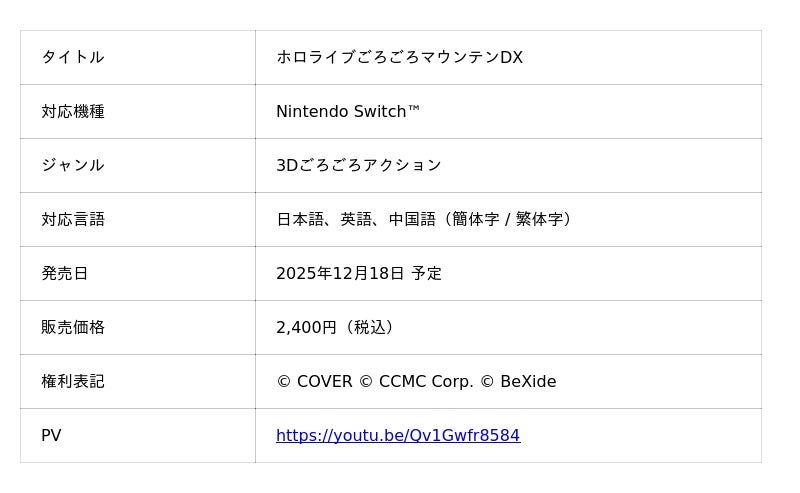Click the ジャンル label cell
The width and height of the screenshot is (800, 493).
point(73,166)
